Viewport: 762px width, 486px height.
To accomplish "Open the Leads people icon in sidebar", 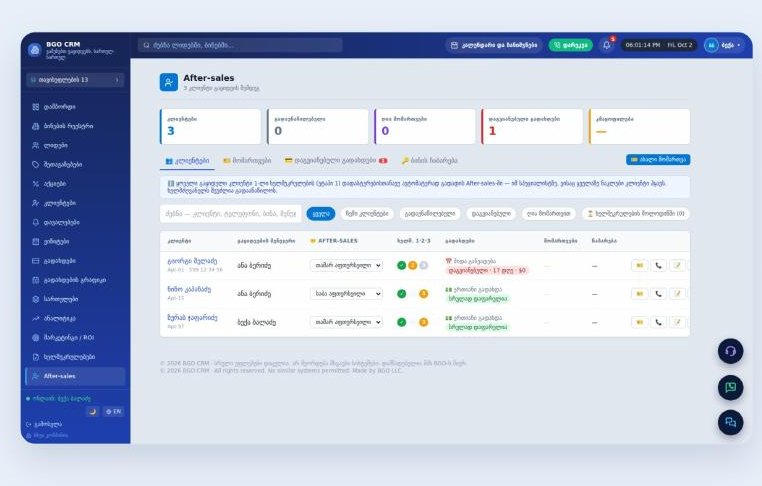I will [x=35, y=145].
